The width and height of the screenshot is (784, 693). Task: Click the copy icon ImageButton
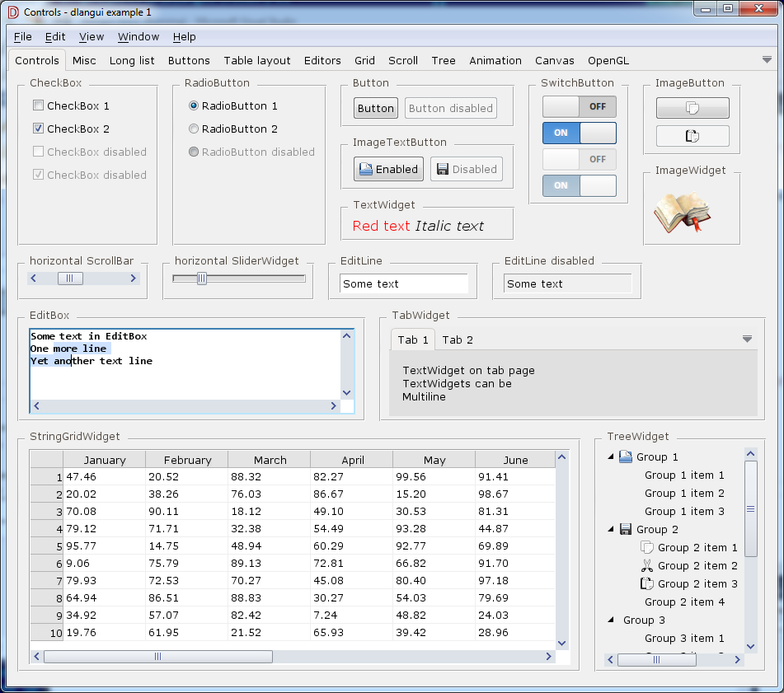[x=692, y=108]
